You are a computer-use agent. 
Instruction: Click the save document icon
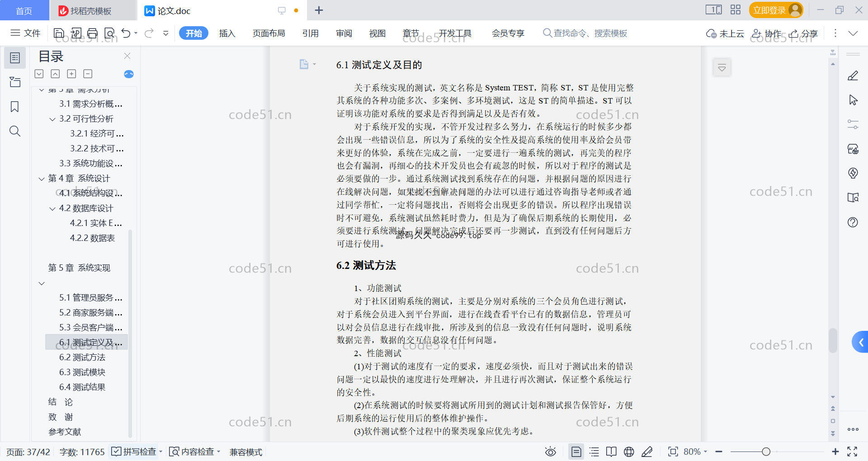click(x=59, y=33)
